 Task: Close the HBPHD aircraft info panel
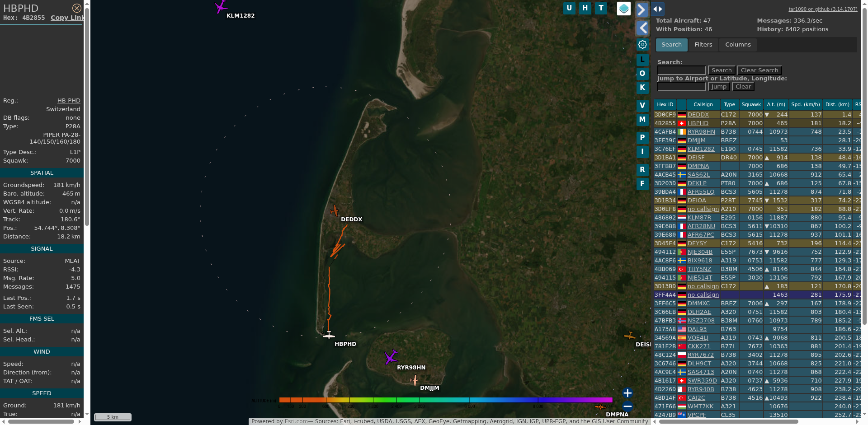77,8
